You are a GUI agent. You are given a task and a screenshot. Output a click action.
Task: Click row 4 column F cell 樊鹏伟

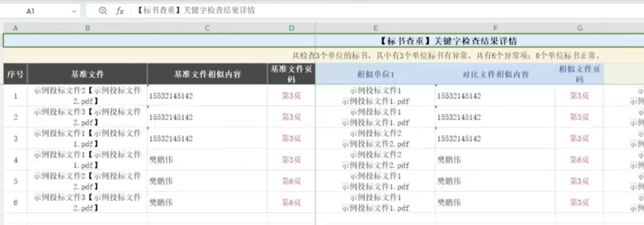click(495, 160)
